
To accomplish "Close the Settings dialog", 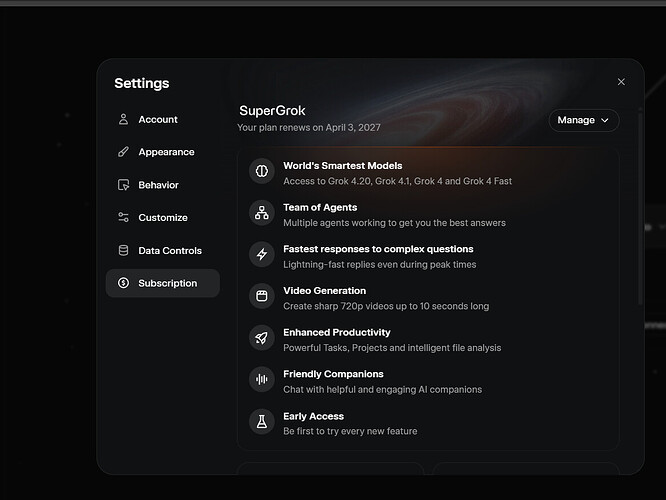I will 621,82.
